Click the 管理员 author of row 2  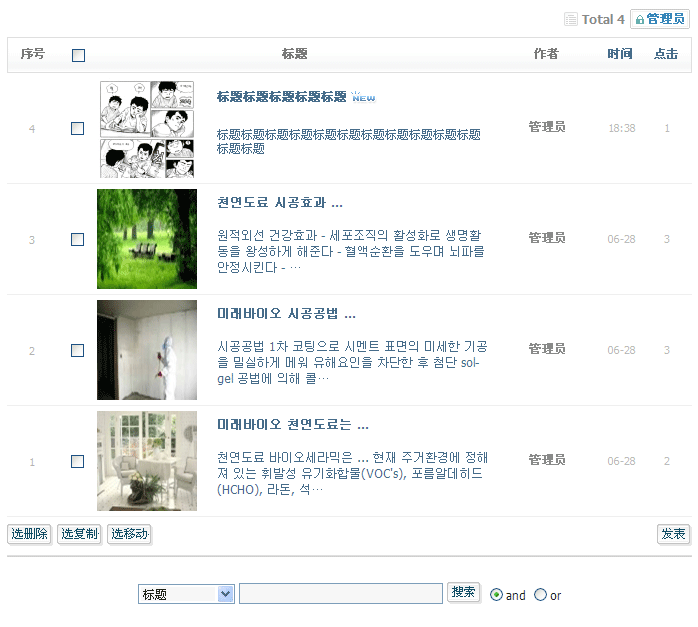pyautogui.click(x=547, y=348)
